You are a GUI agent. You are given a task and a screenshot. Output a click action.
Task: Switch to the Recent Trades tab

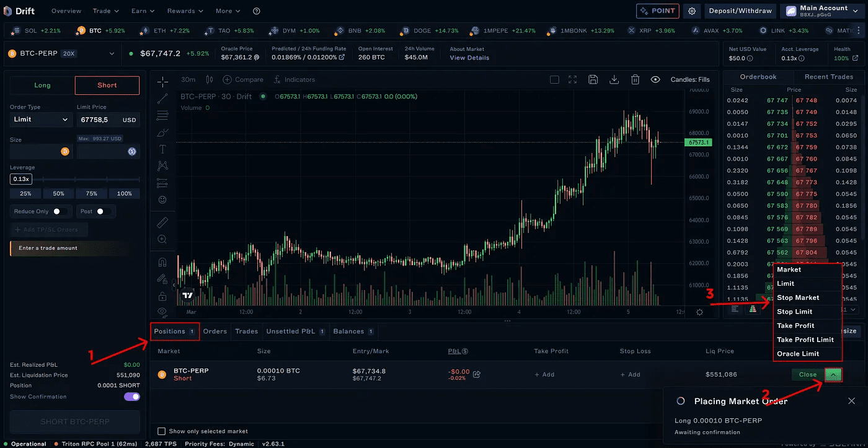pos(828,77)
